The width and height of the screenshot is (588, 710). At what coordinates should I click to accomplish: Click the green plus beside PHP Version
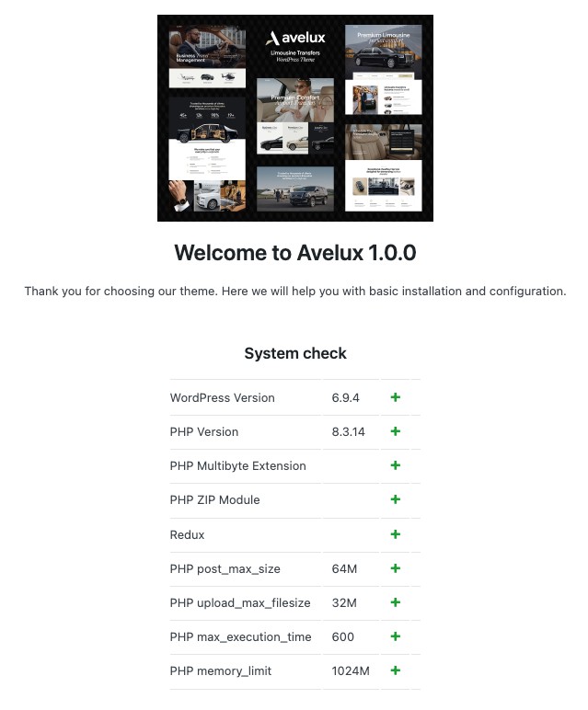(396, 431)
